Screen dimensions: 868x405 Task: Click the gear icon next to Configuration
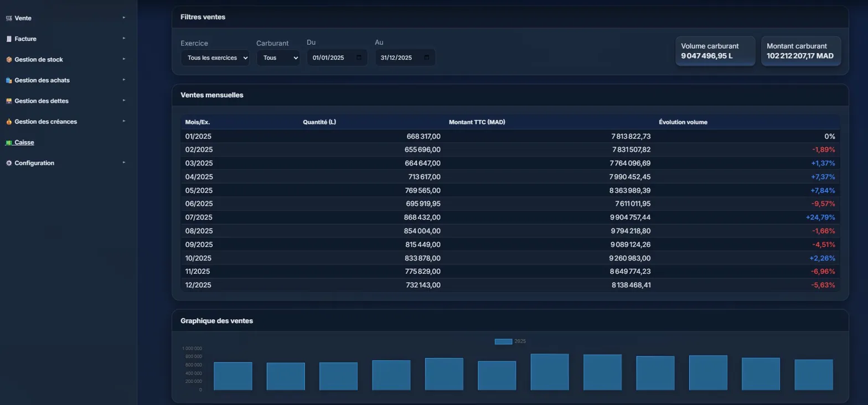tap(8, 163)
